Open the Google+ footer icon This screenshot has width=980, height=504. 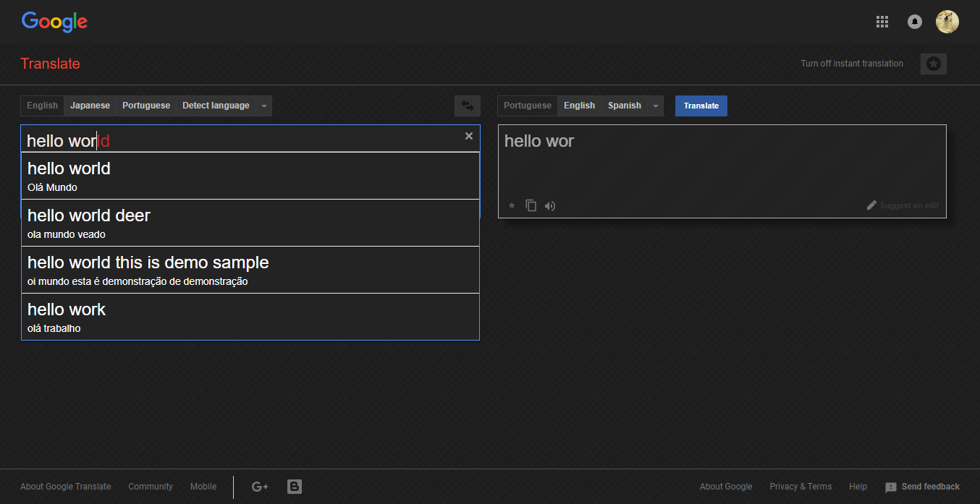tap(260, 487)
